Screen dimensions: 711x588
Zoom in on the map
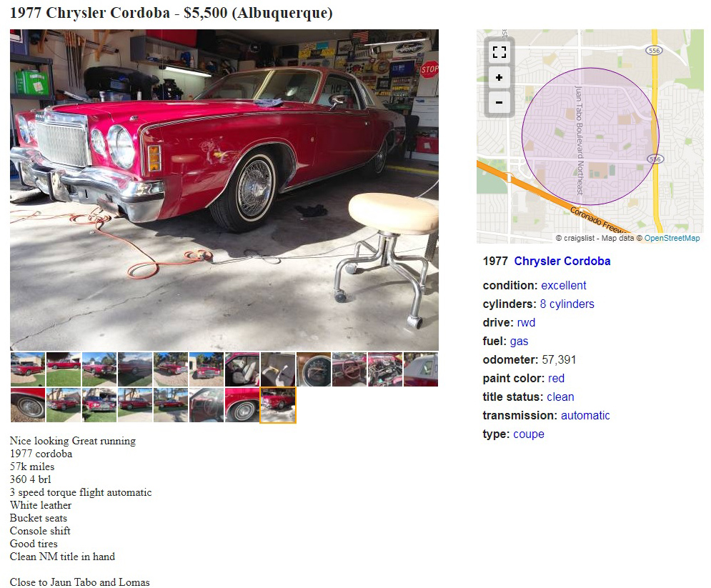pyautogui.click(x=499, y=78)
